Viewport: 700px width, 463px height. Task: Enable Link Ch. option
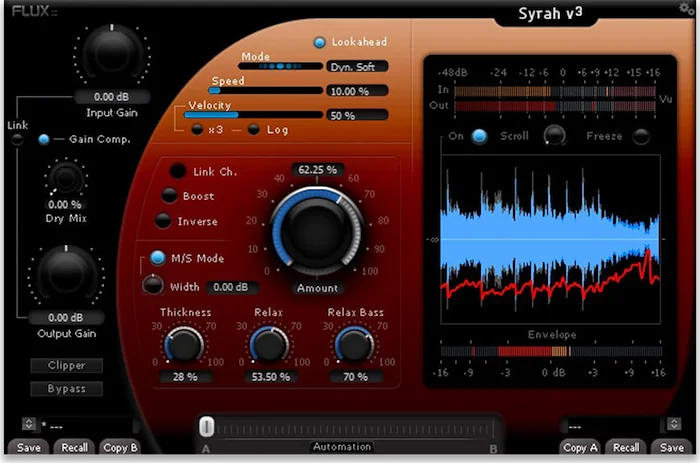177,171
